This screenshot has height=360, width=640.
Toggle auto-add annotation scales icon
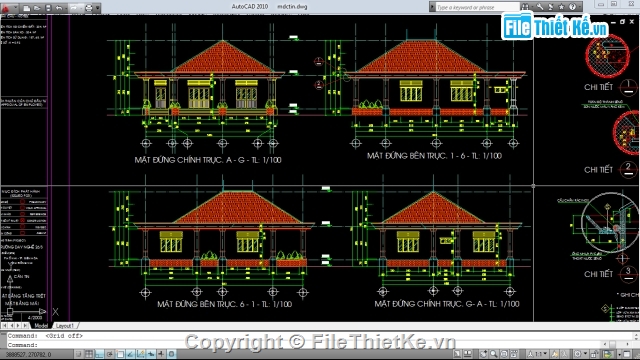pyautogui.click(x=565, y=354)
